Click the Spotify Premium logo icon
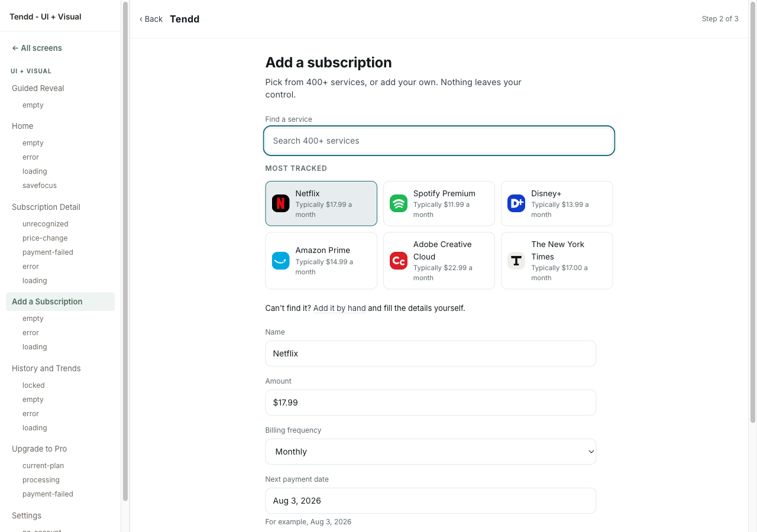 (399, 203)
